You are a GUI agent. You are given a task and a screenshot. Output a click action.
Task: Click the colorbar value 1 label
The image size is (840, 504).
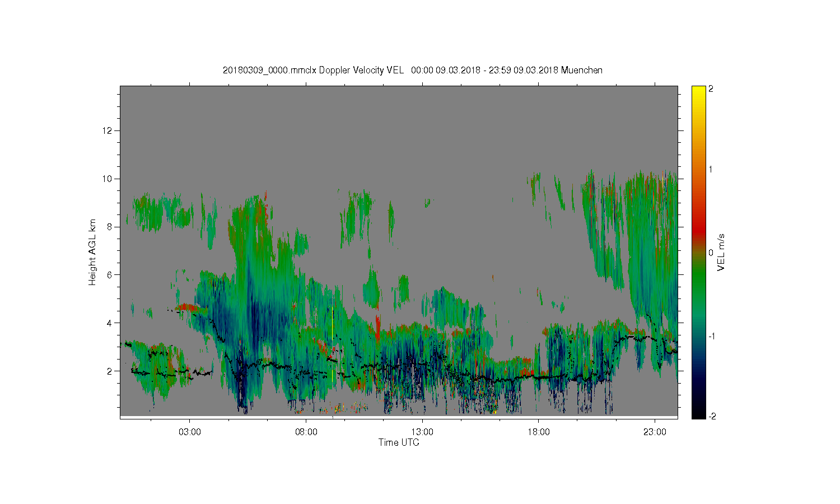(x=711, y=169)
